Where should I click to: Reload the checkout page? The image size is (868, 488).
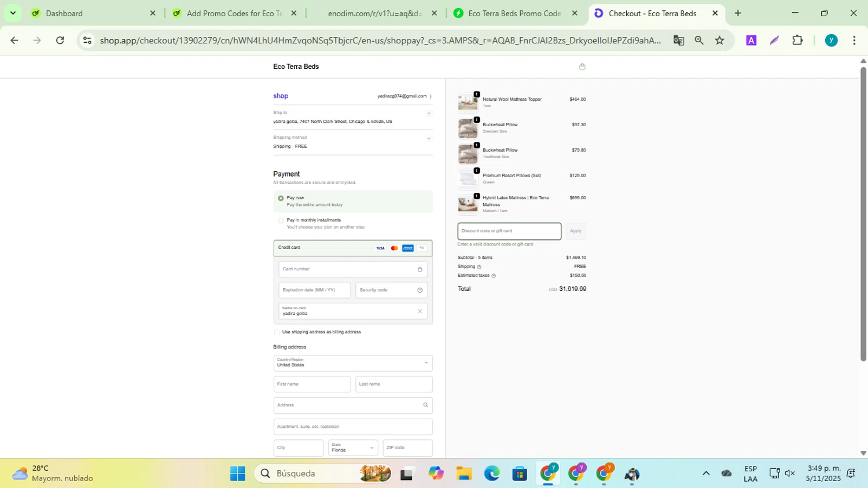coord(60,40)
